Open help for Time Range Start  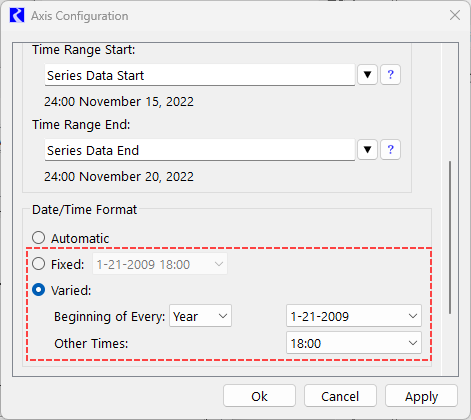[390, 75]
